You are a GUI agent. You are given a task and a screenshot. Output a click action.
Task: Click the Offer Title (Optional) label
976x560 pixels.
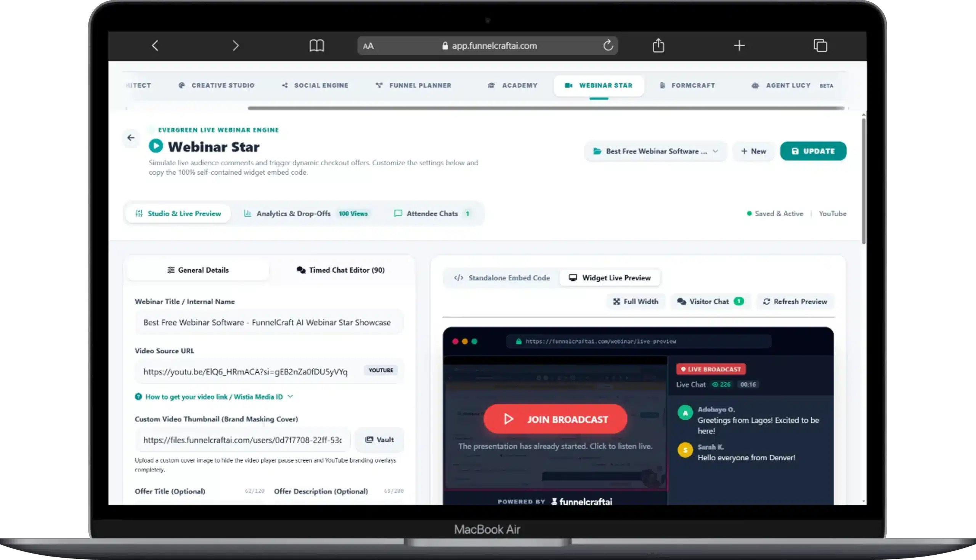pos(170,491)
